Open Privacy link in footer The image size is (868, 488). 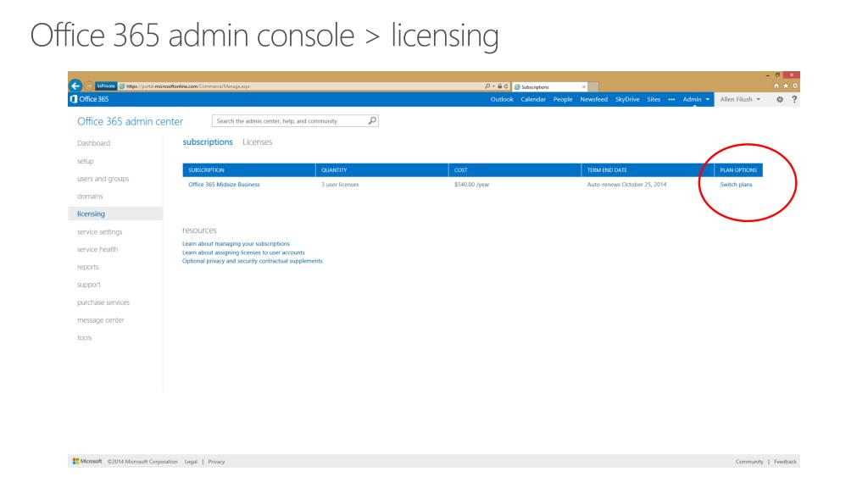click(216, 462)
